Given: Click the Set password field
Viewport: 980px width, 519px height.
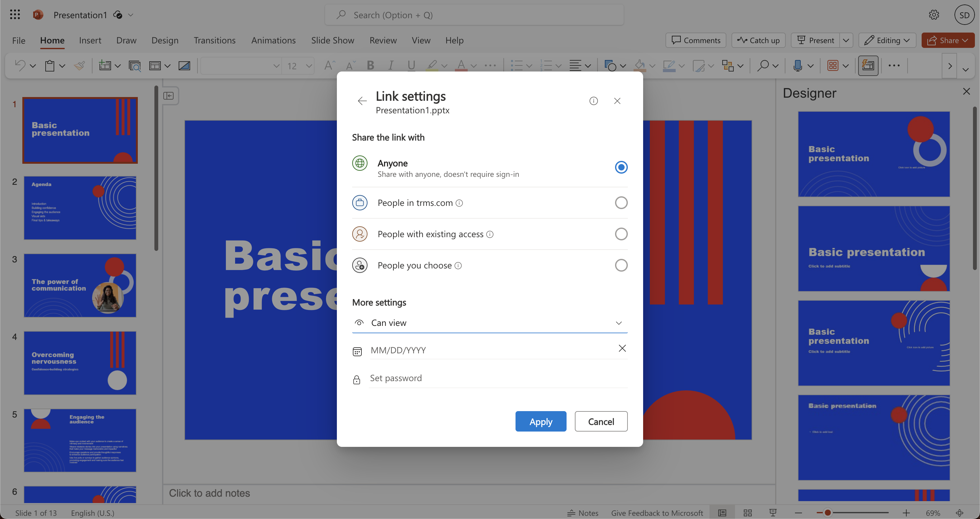Looking at the screenshot, I should pos(498,378).
